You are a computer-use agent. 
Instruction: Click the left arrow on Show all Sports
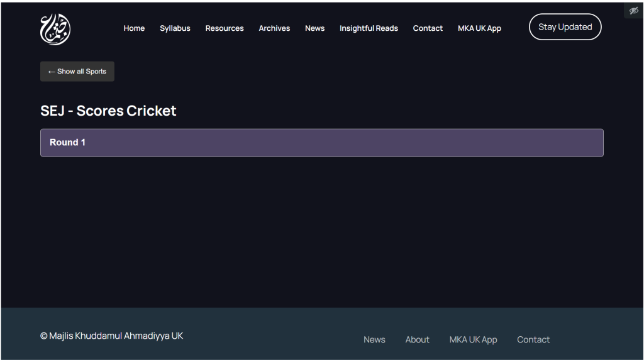tap(52, 72)
